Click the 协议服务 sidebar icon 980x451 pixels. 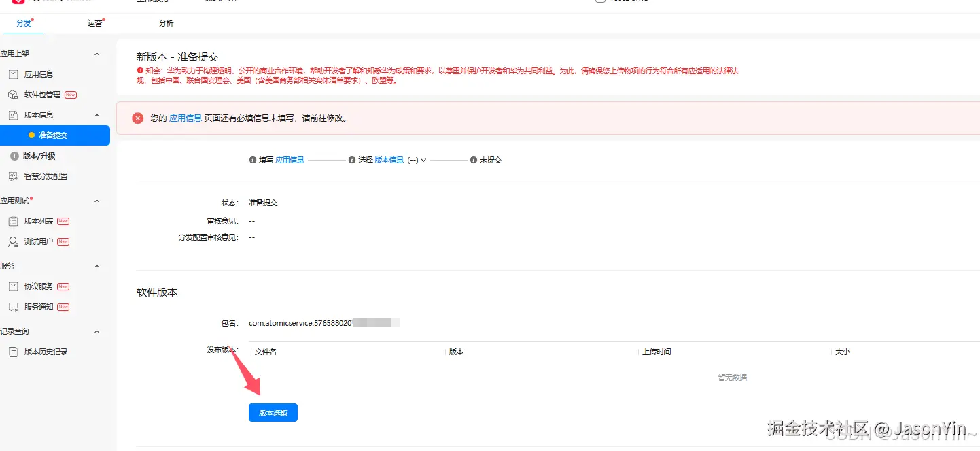tap(13, 286)
